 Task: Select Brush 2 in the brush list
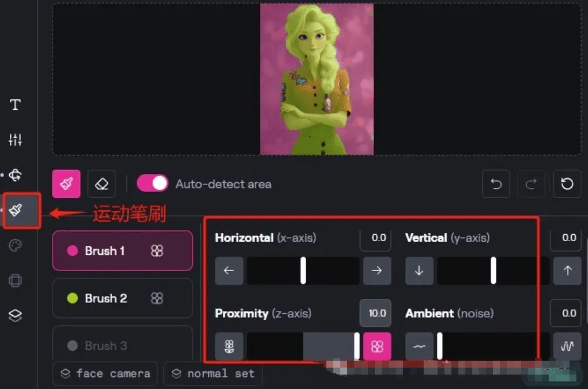tap(123, 298)
